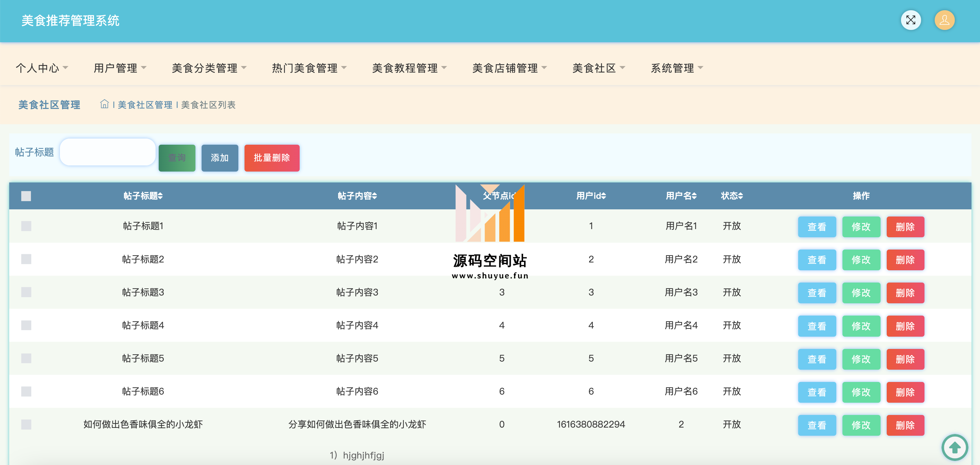Delete the 帖子标题3 row
Screen dimensions: 980x465
coord(905,293)
